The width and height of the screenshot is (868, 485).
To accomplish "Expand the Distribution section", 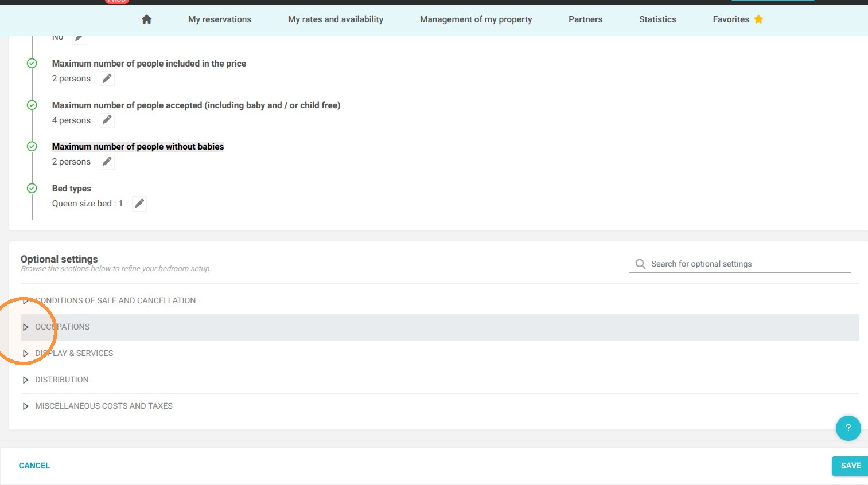I will click(x=440, y=380).
